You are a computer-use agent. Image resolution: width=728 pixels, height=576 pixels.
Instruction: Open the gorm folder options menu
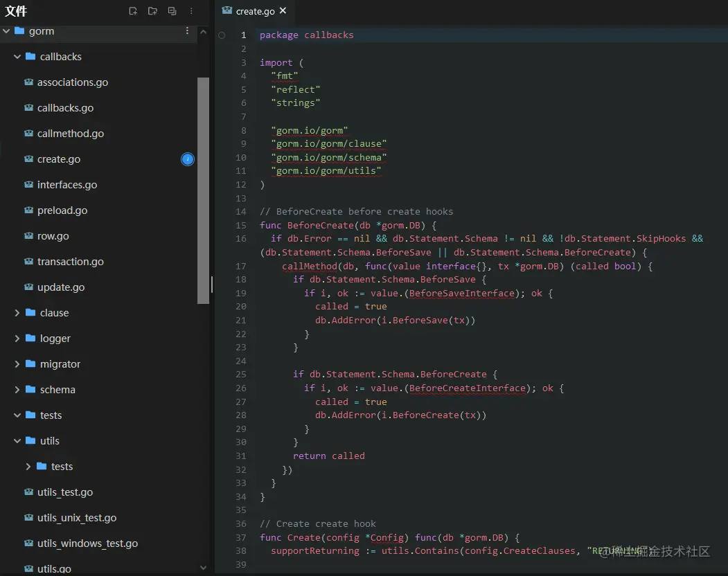coord(187,30)
